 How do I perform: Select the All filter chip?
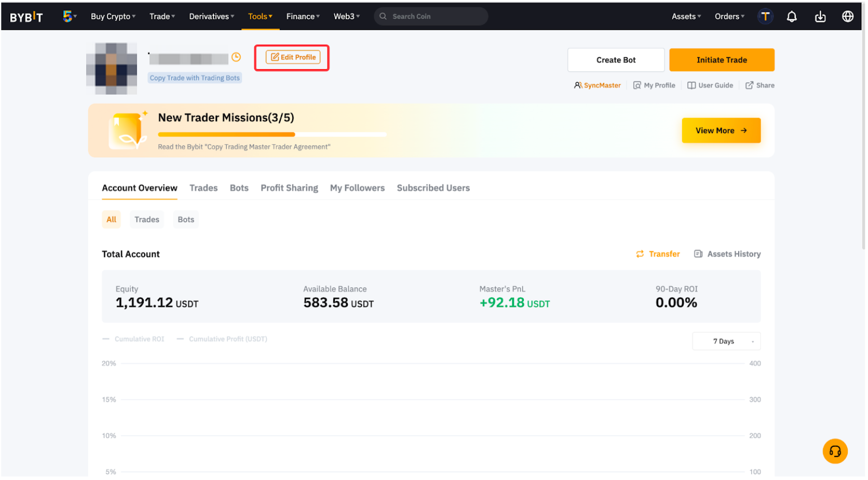pos(111,219)
